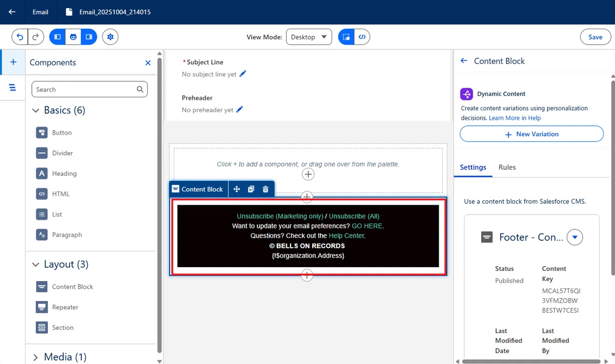Select the Settings tab
The width and height of the screenshot is (615, 364).
[x=473, y=167]
